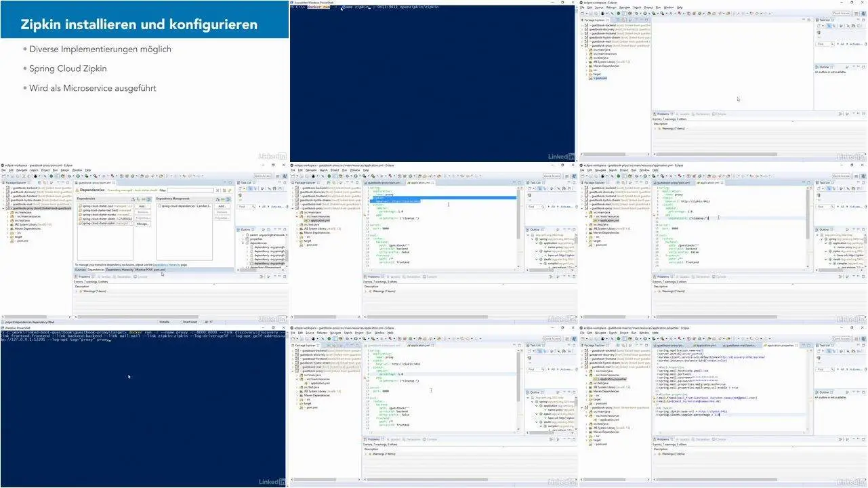The image size is (868, 488).
Task: Select spring-cloud-starter-eureka in pom.xml Dependencies list
Action: pos(106,214)
